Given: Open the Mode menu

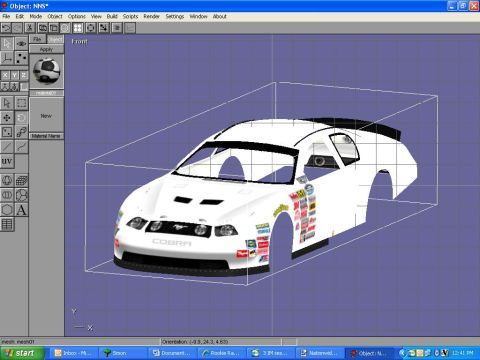Looking at the screenshot, I should click(x=36, y=16).
